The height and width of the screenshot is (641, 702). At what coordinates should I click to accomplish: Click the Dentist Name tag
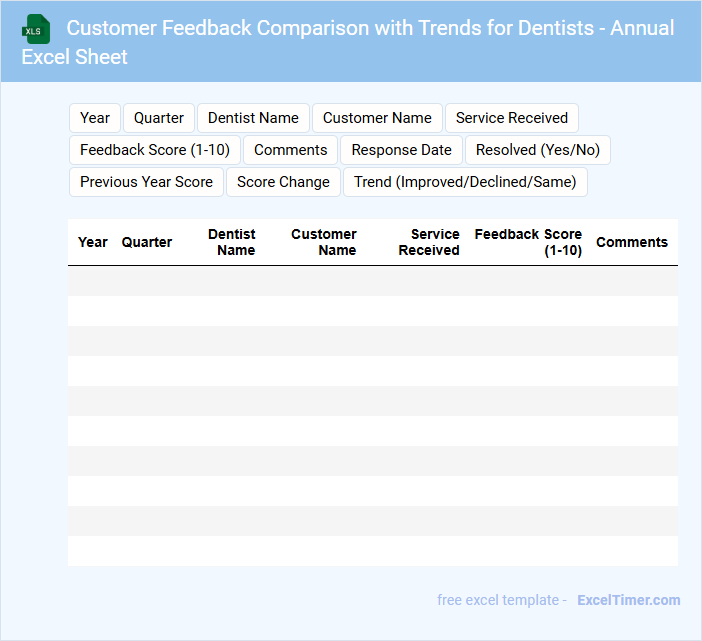click(253, 118)
